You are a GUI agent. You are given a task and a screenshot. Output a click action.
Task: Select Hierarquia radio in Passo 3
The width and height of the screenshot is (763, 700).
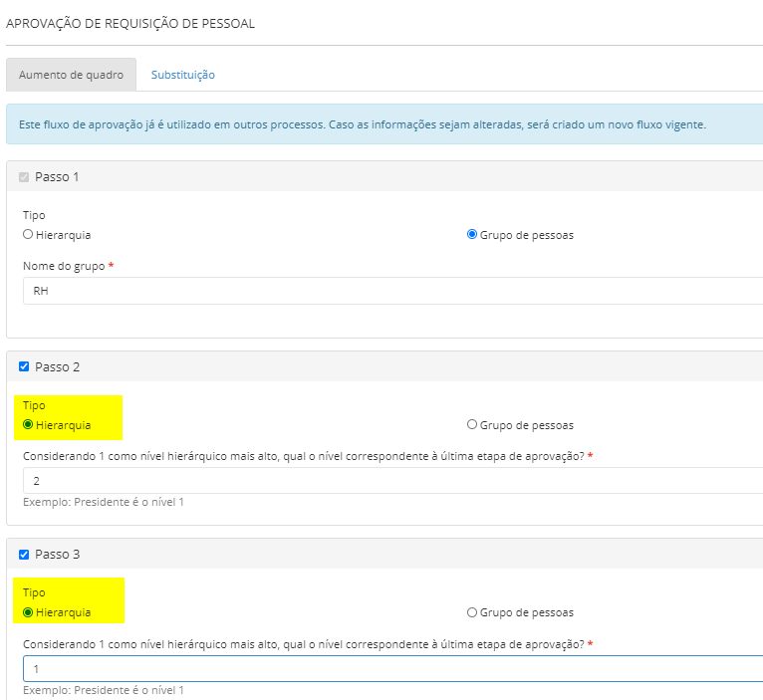pyautogui.click(x=28, y=612)
